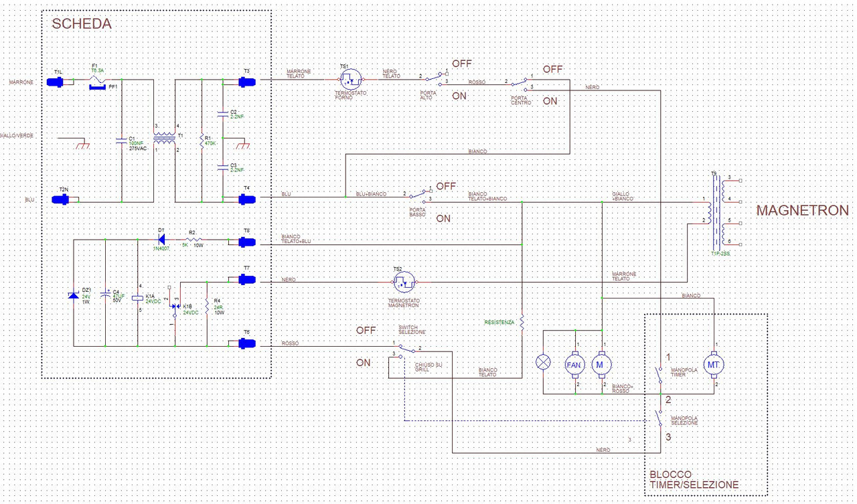This screenshot has height=504, width=857.
Task: Select capacitor C1 symbol
Action: click(x=122, y=141)
